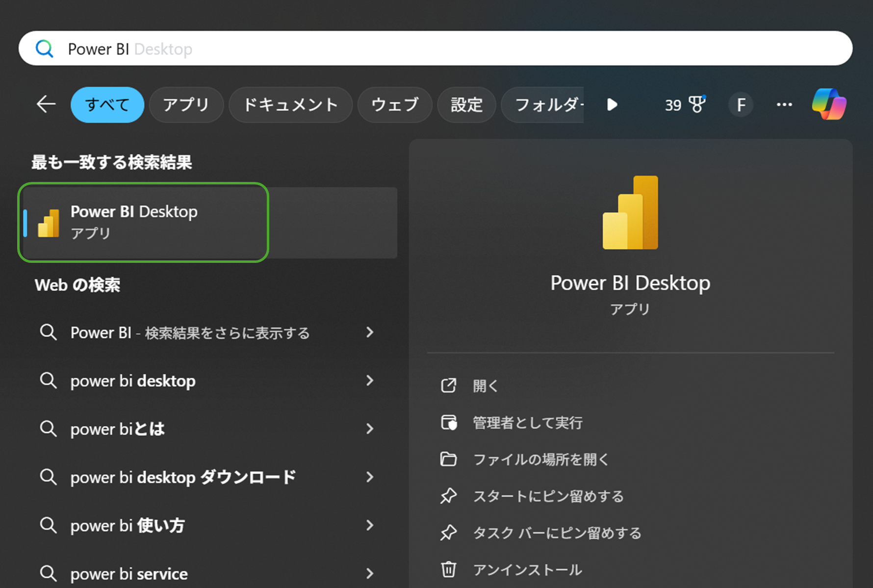Click the magnifier icon in search box
The width and height of the screenshot is (873, 588).
(45, 49)
